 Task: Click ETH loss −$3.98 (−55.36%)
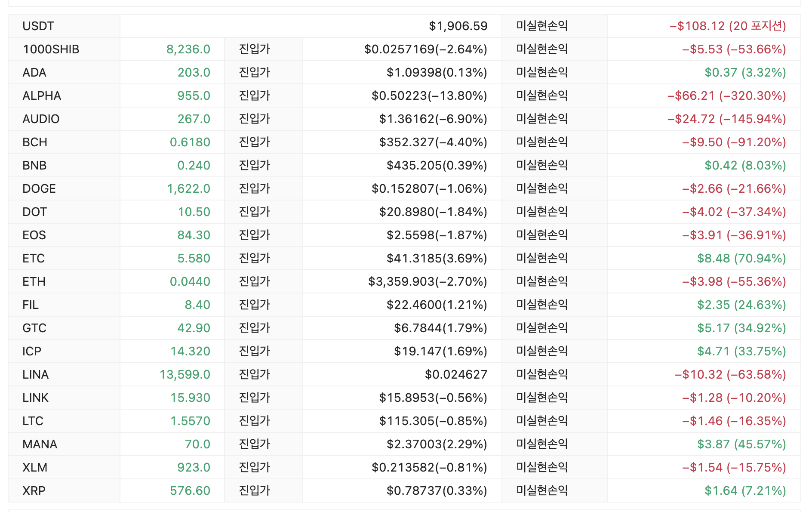734,282
